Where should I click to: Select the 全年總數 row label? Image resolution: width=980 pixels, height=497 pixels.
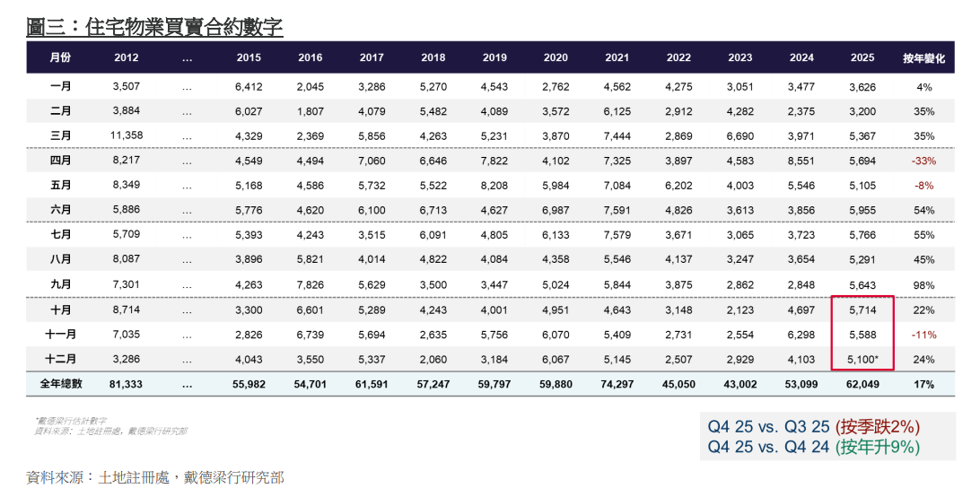point(60,384)
